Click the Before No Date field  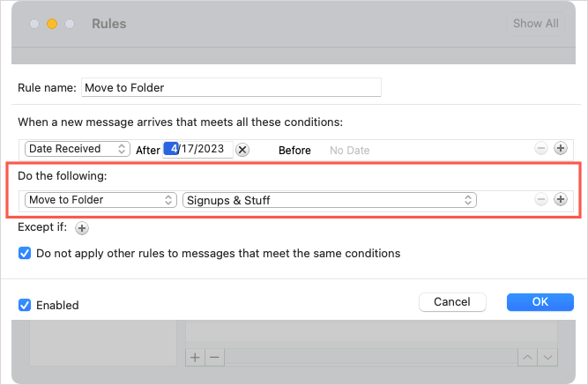click(349, 151)
